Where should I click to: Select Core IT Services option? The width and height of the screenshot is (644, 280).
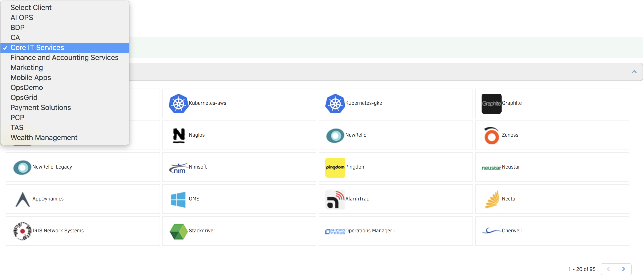click(x=65, y=48)
